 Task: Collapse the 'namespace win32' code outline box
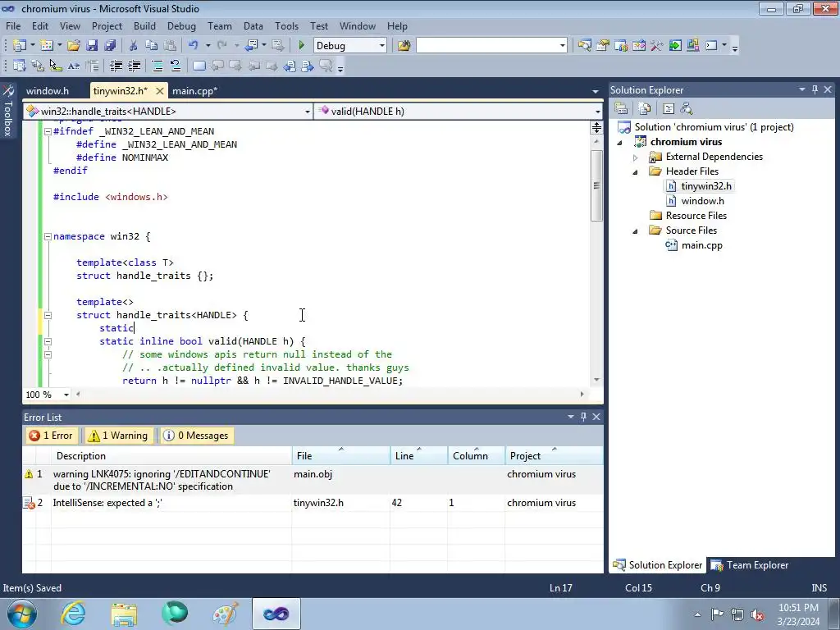pyautogui.click(x=48, y=236)
